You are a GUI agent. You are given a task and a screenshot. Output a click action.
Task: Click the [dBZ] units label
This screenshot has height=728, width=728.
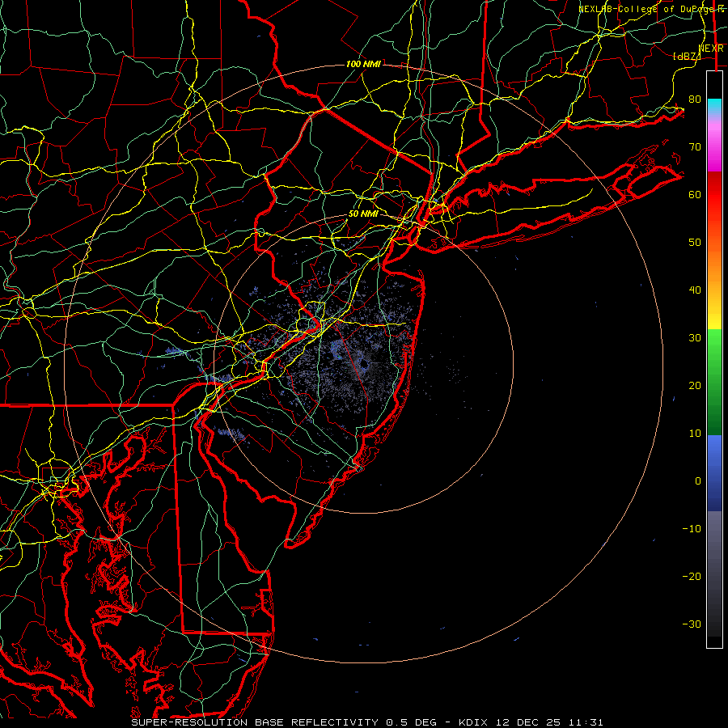click(x=686, y=56)
